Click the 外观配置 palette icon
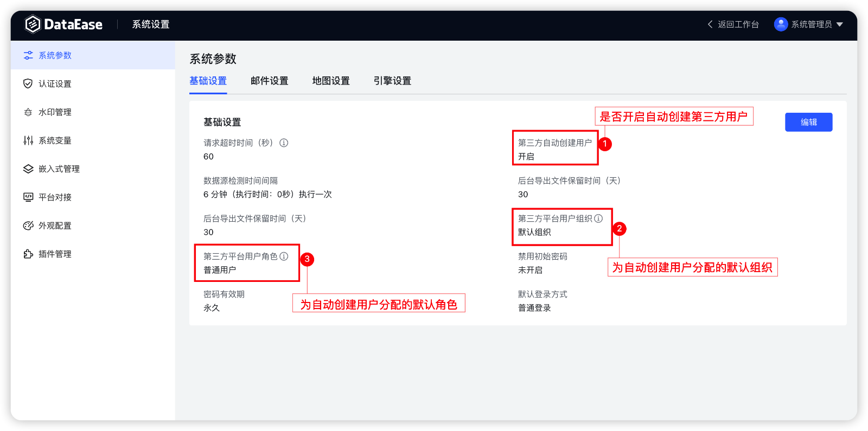Screen dimensions: 868x431 [28, 226]
